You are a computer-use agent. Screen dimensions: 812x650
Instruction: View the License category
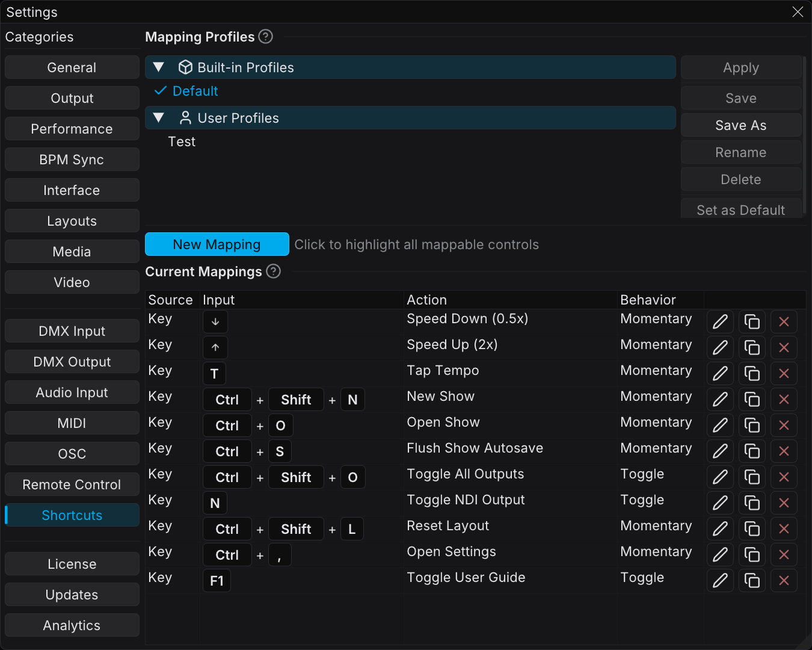(72, 564)
